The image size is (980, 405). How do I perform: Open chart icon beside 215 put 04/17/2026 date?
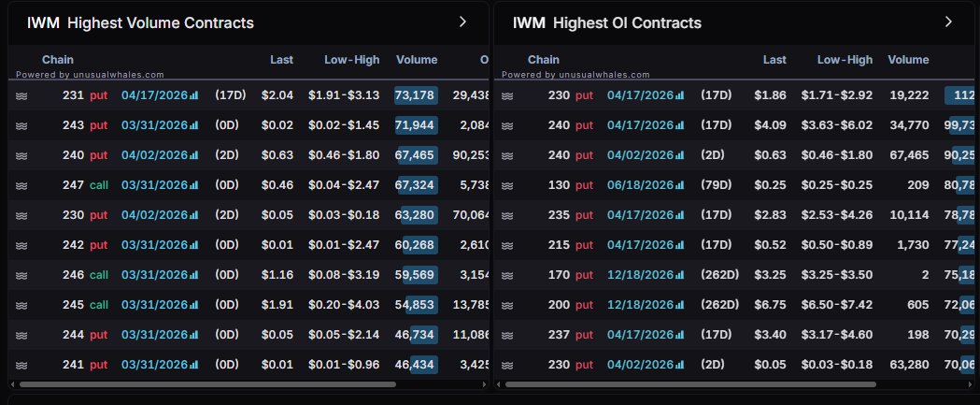(679, 245)
